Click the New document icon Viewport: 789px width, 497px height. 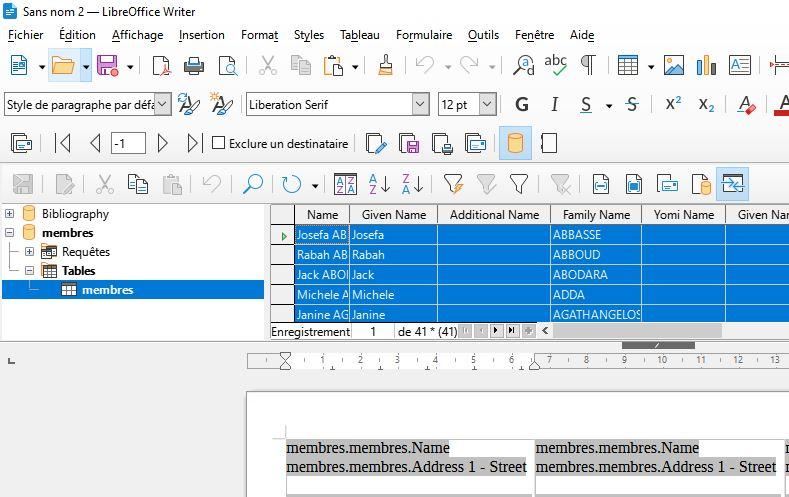19,65
